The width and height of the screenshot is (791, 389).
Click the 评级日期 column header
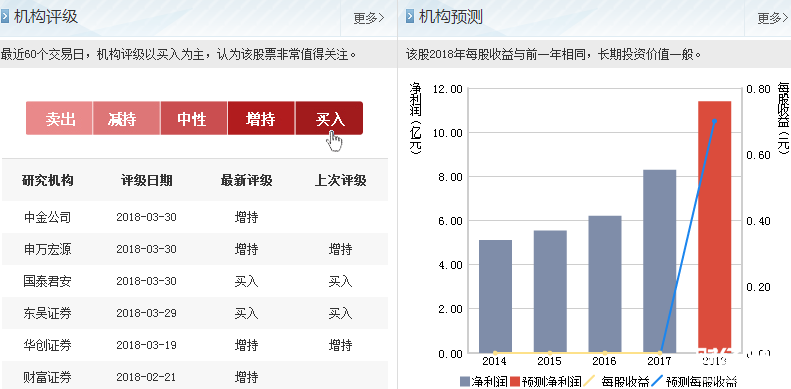[x=147, y=181]
